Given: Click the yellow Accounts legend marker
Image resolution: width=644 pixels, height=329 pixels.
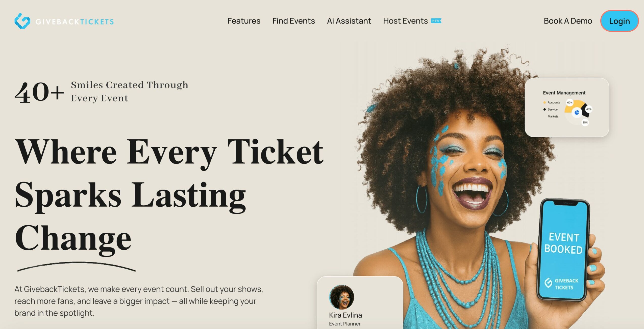Looking at the screenshot, I should click(544, 102).
